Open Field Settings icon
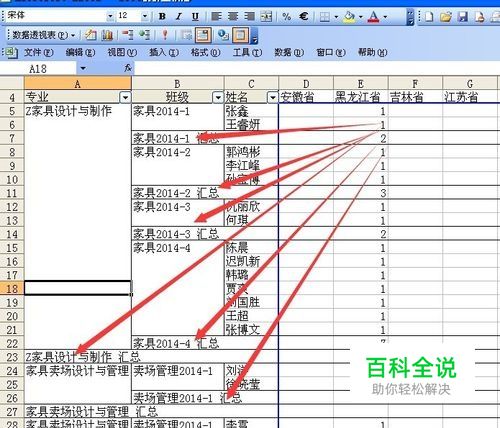500x428 pixels. (x=223, y=35)
